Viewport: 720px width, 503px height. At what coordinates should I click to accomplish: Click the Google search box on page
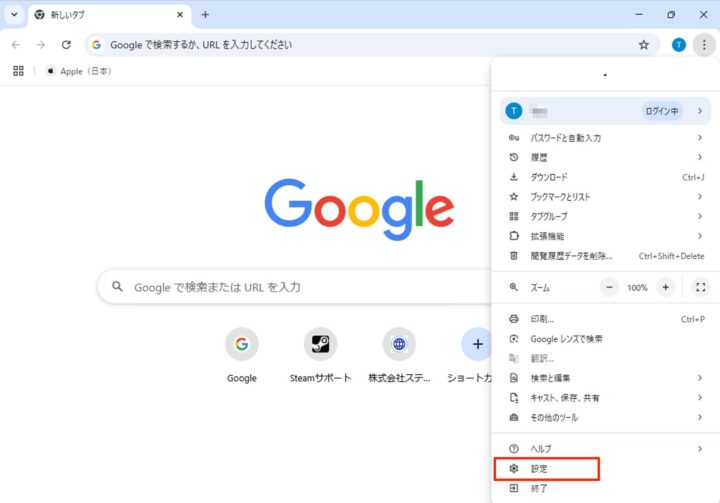(x=294, y=287)
